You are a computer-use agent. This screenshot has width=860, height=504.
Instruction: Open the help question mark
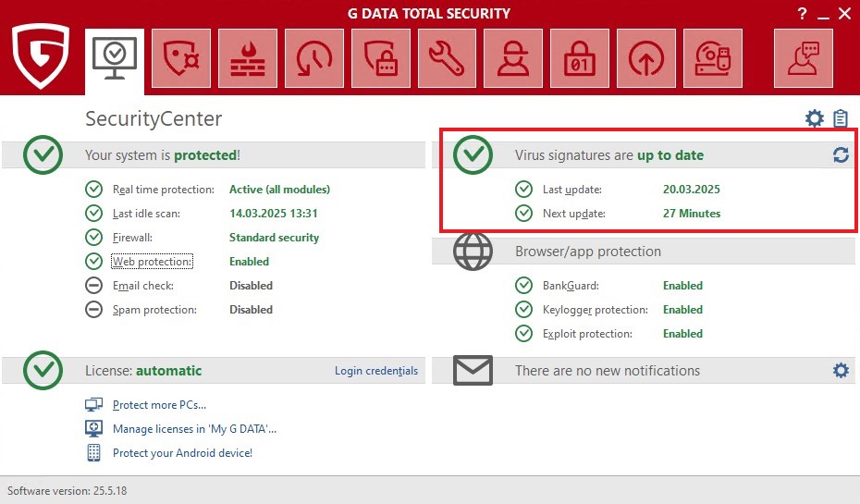pos(802,14)
